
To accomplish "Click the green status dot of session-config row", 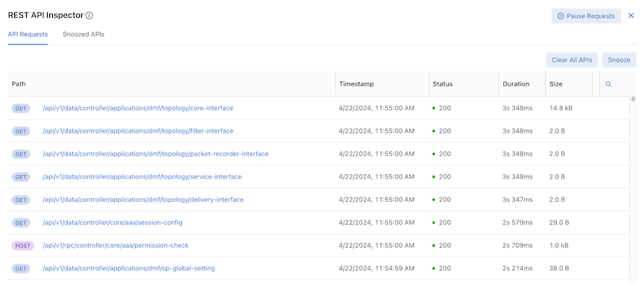I will point(434,223).
